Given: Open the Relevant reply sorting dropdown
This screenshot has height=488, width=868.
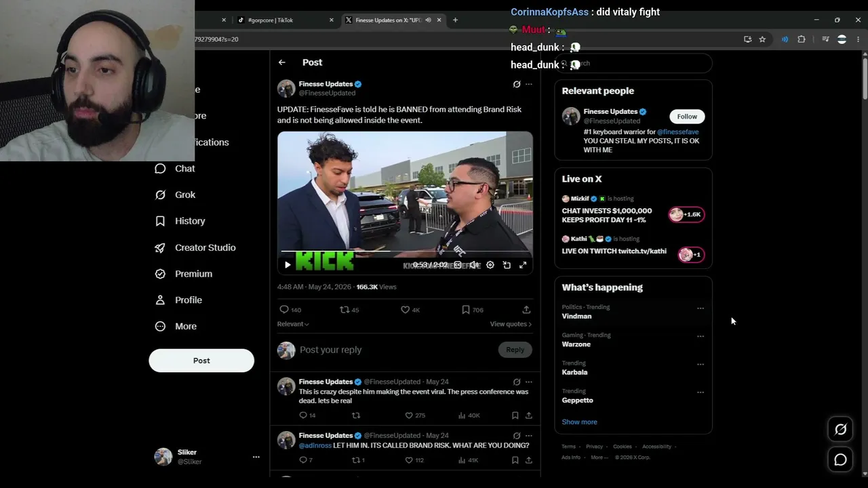Looking at the screenshot, I should pyautogui.click(x=293, y=324).
